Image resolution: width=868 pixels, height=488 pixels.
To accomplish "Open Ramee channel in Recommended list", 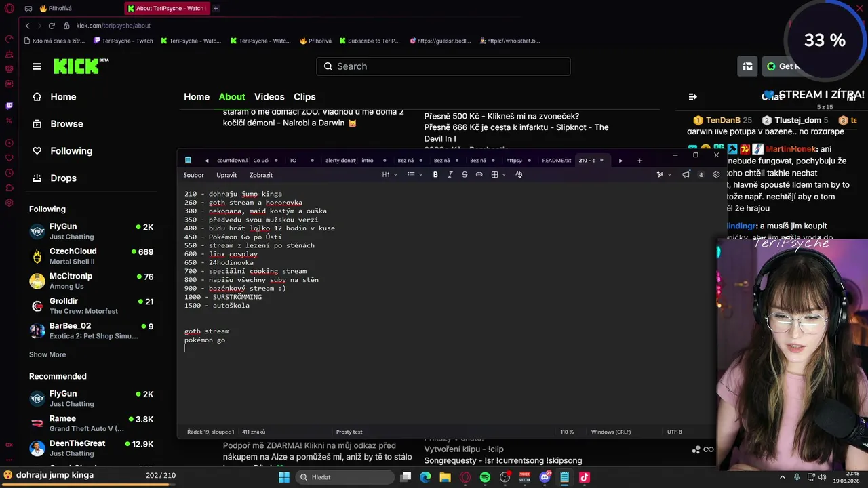I will pos(92,423).
